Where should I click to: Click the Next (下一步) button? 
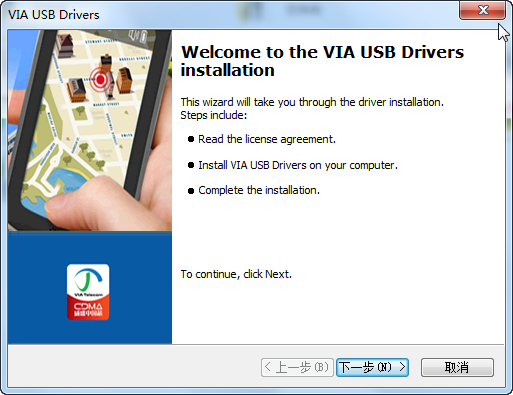(372, 367)
